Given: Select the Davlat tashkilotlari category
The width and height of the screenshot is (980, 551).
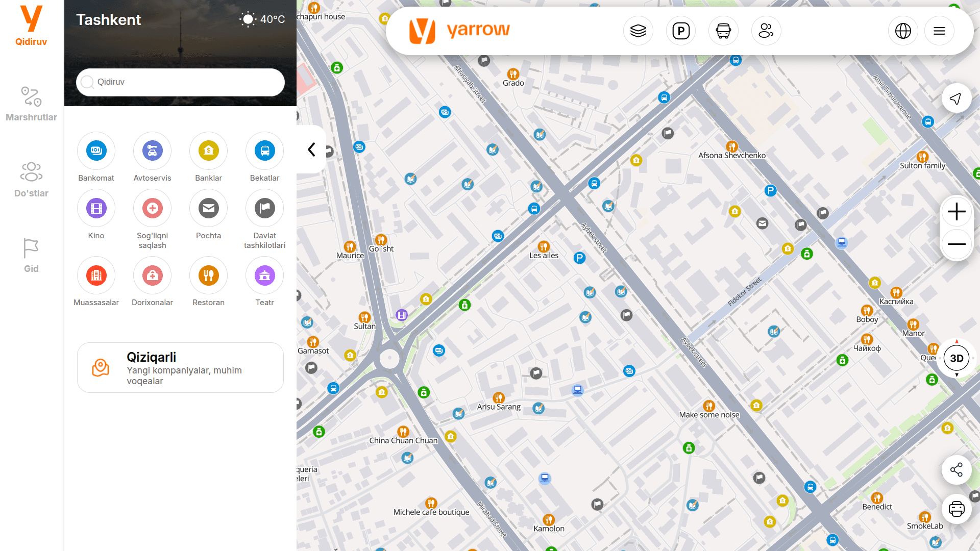Looking at the screenshot, I should click(264, 208).
